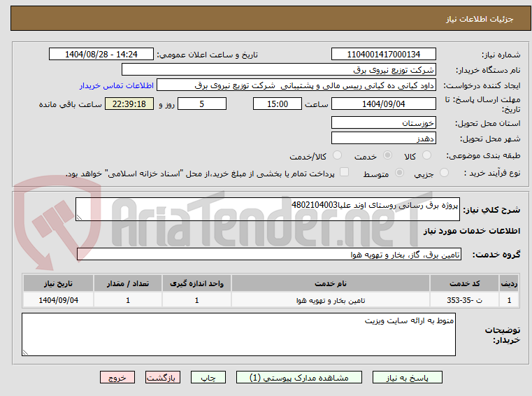532x396 pixels.
Task: Click the city field دهدز
Action: coord(383,139)
